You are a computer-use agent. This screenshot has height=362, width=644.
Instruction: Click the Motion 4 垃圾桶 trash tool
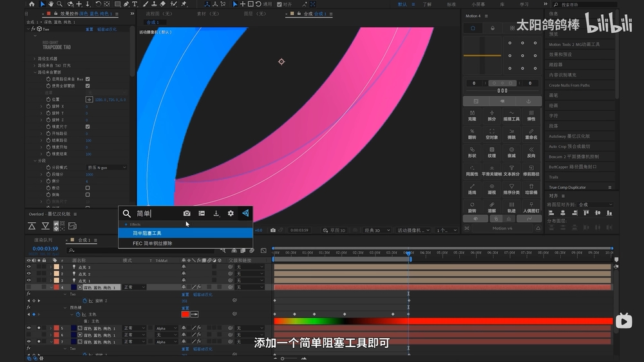(x=531, y=189)
